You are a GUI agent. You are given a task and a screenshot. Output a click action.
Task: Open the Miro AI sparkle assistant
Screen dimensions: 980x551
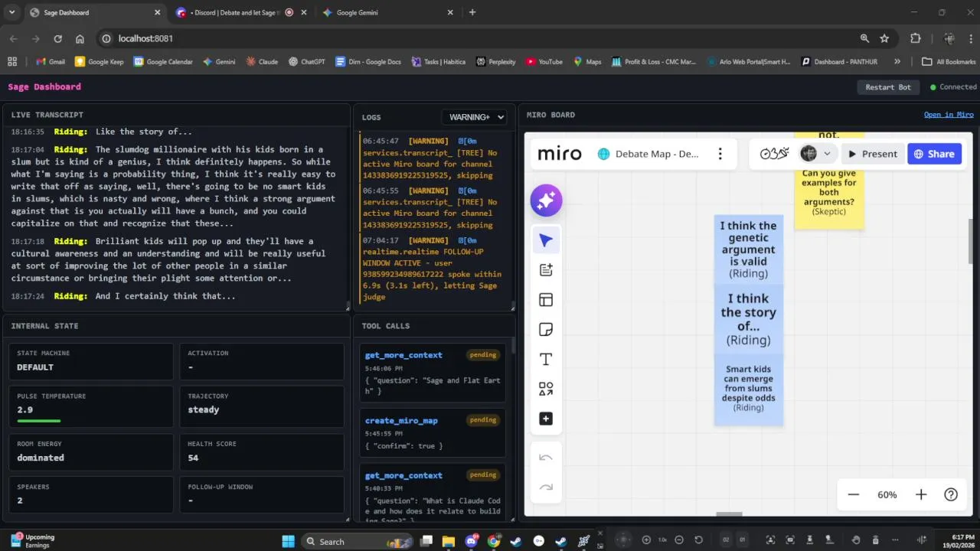point(546,201)
